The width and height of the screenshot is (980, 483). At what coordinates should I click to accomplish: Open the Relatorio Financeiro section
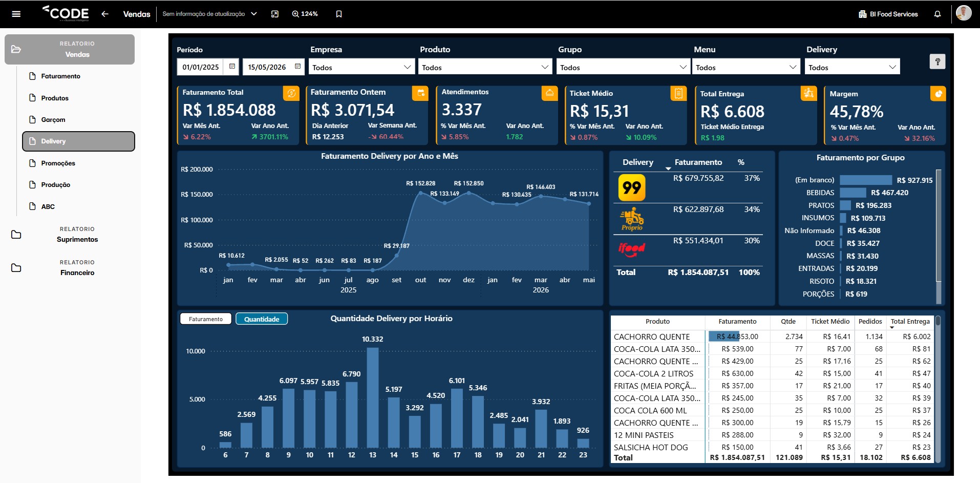[x=70, y=268]
